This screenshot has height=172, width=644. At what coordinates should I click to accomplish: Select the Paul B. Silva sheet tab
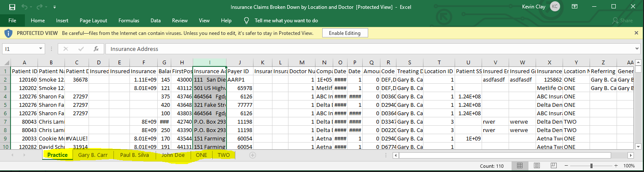coord(134,155)
